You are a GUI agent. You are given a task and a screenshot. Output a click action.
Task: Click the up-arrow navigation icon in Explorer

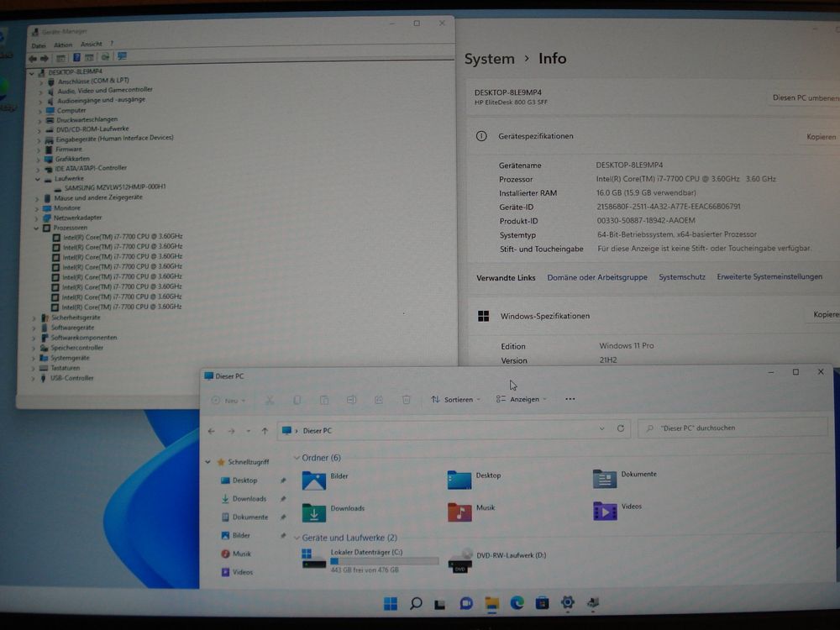265,431
